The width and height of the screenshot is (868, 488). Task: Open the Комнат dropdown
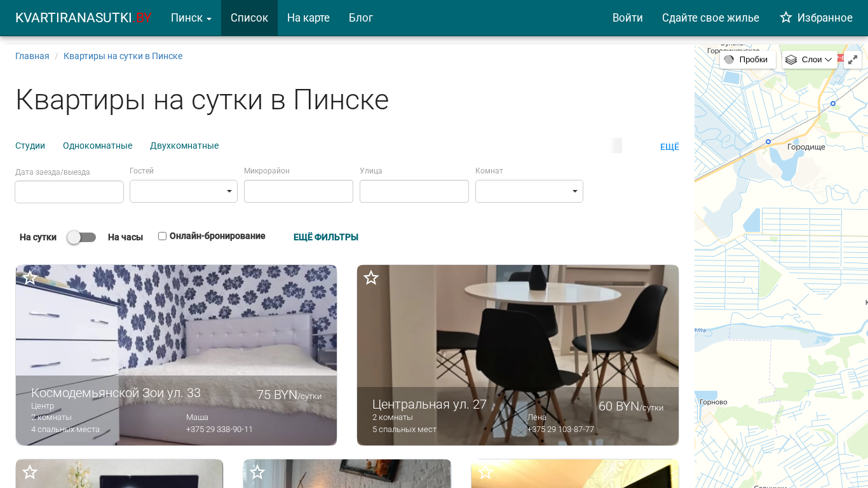pyautogui.click(x=529, y=191)
